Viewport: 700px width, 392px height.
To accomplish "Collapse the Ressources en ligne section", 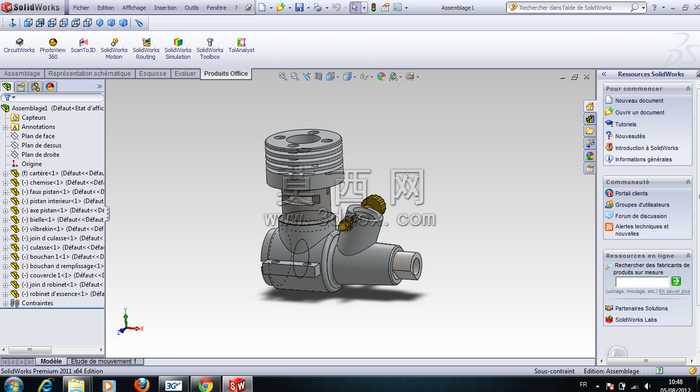I will pos(687,255).
